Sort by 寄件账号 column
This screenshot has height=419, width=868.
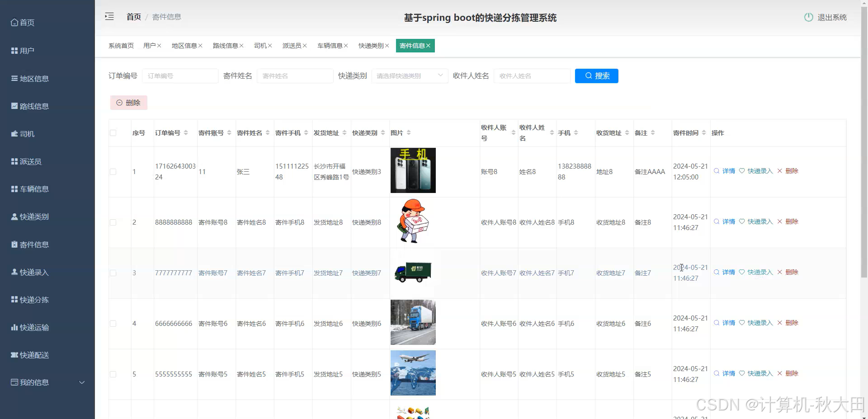point(229,133)
